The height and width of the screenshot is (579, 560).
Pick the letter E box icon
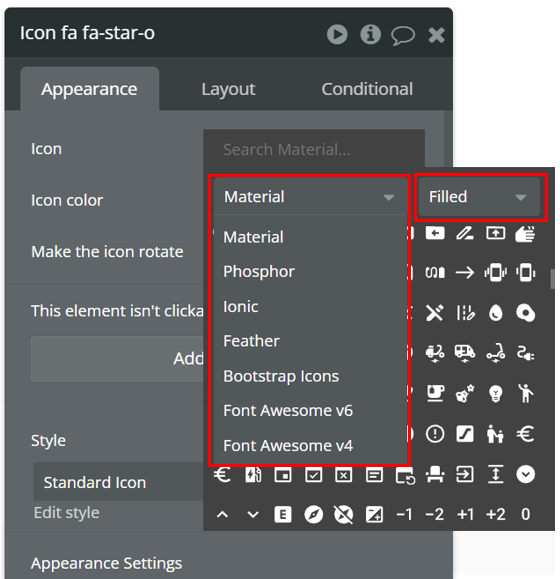pos(283,514)
